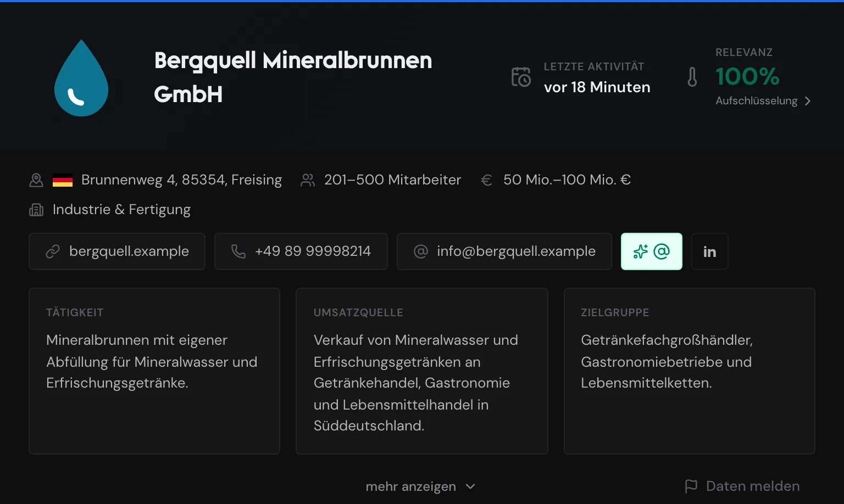844x504 pixels.
Task: Click the chevron beside mehr anzeigen
Action: [x=470, y=486]
